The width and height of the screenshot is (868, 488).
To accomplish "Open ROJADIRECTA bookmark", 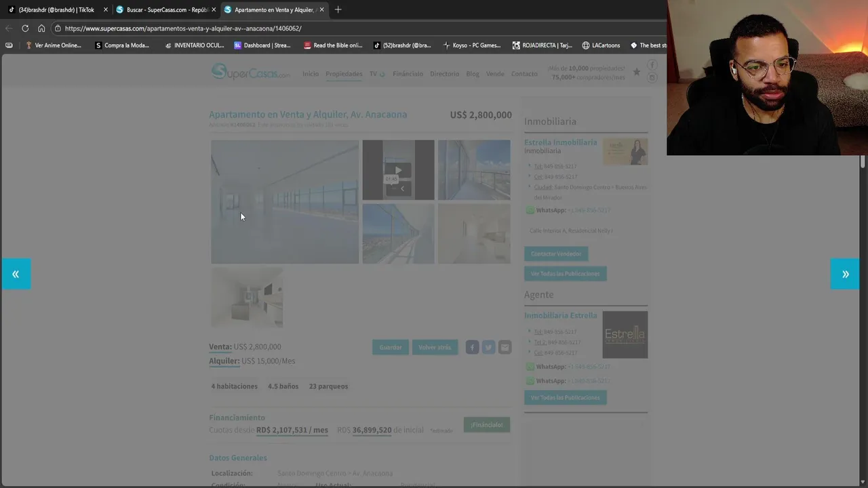I will 542,45.
